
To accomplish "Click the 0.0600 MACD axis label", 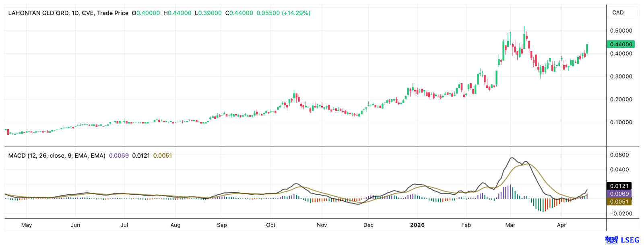I will 619,155.
